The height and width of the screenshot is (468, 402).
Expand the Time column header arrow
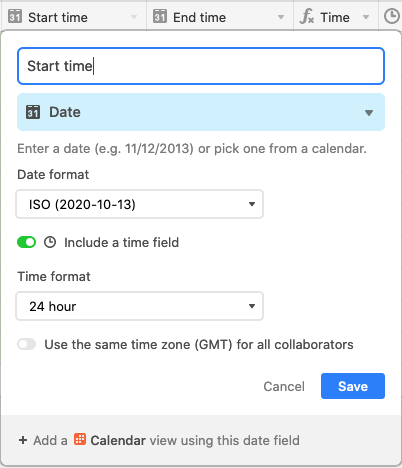click(366, 17)
